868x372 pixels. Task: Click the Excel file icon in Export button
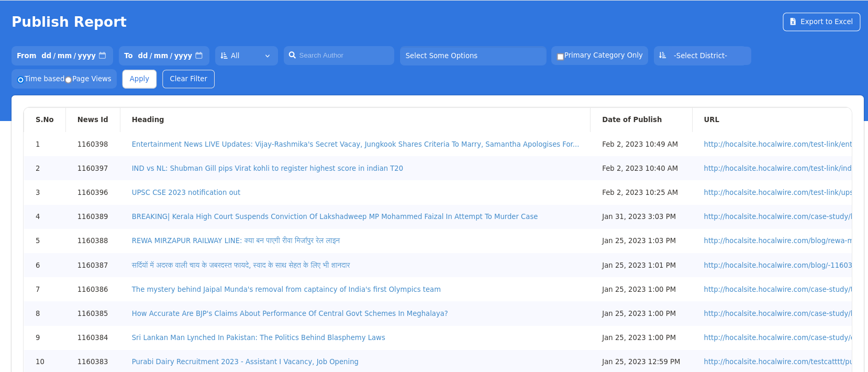coord(793,21)
